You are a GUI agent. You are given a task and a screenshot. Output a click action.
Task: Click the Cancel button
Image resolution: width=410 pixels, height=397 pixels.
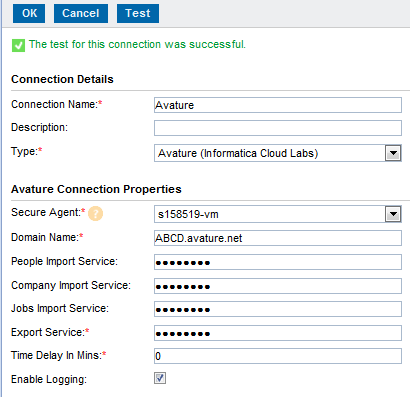(x=81, y=13)
